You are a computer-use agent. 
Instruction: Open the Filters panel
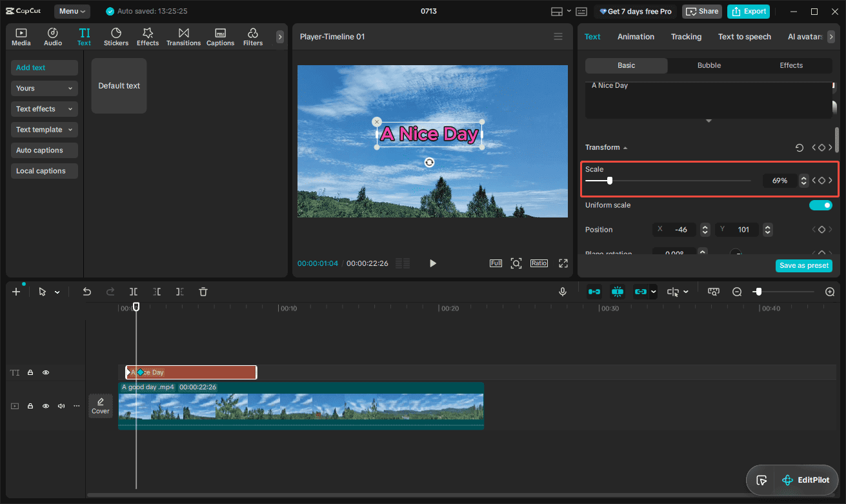pos(253,37)
